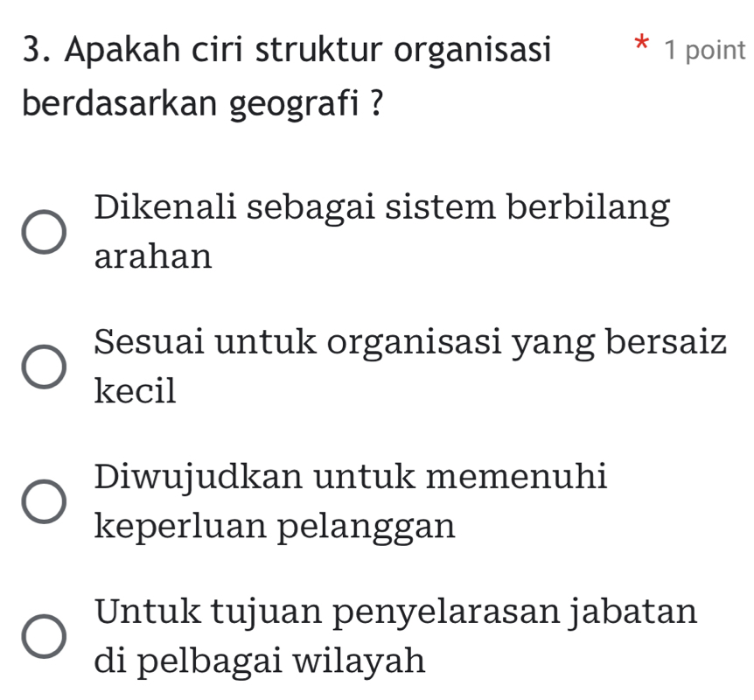Screen dimensions: 754x700
Task: Select the 'Dikenali sebagai sistem berbilang arahan' option
Action: pyautogui.click(x=45, y=231)
